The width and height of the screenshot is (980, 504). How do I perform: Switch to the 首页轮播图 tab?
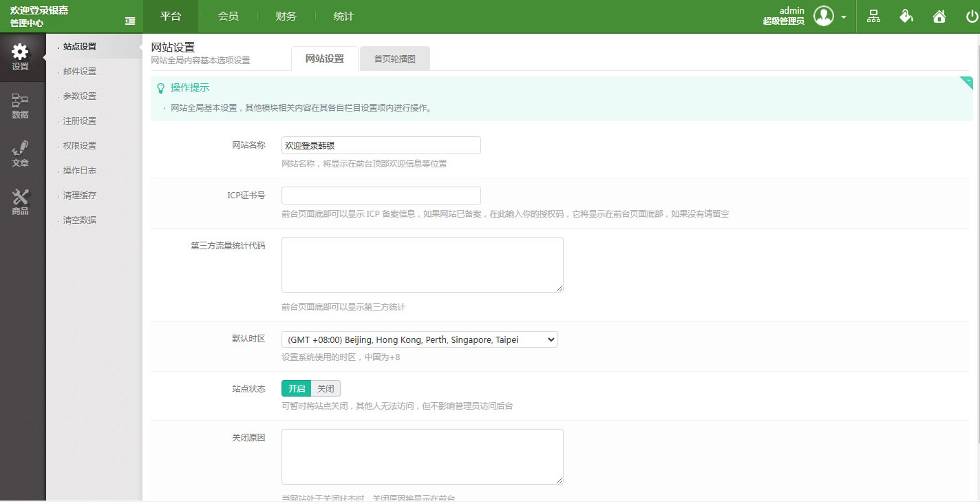pyautogui.click(x=394, y=59)
